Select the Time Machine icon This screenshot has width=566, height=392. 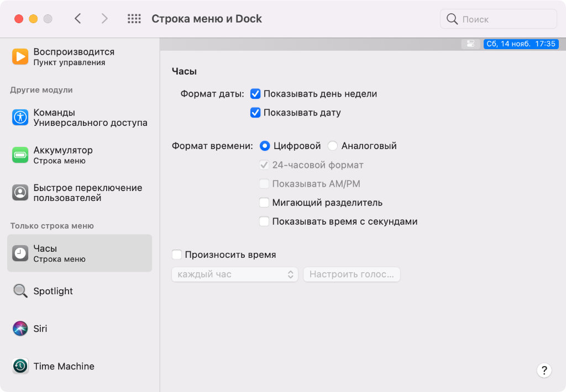[x=20, y=366]
